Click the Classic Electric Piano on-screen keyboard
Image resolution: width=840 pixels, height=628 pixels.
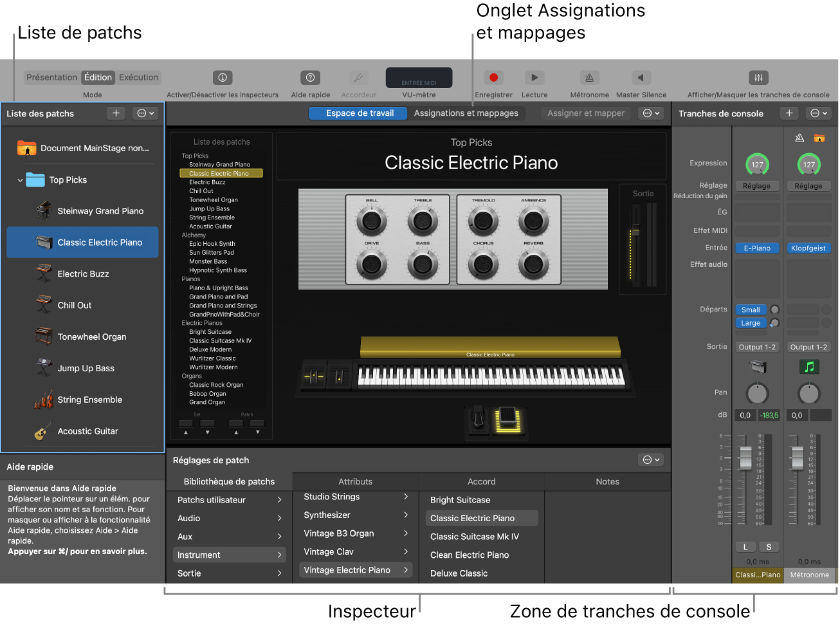[x=491, y=376]
